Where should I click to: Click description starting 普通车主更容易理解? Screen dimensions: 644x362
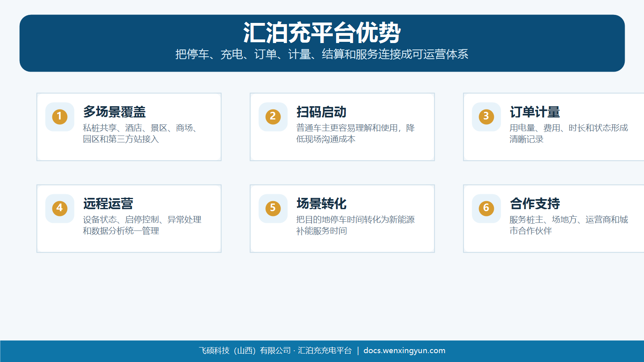click(x=355, y=134)
